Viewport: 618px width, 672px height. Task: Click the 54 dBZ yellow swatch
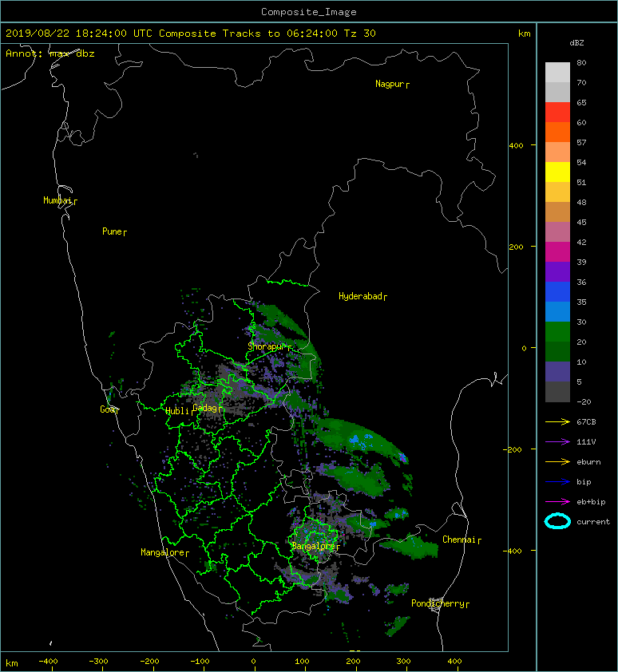(x=557, y=172)
